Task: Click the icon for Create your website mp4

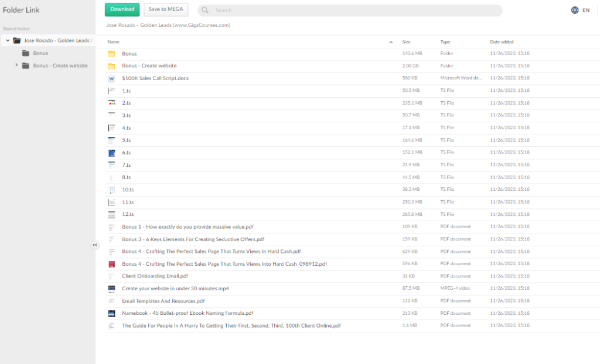Action: (111, 289)
